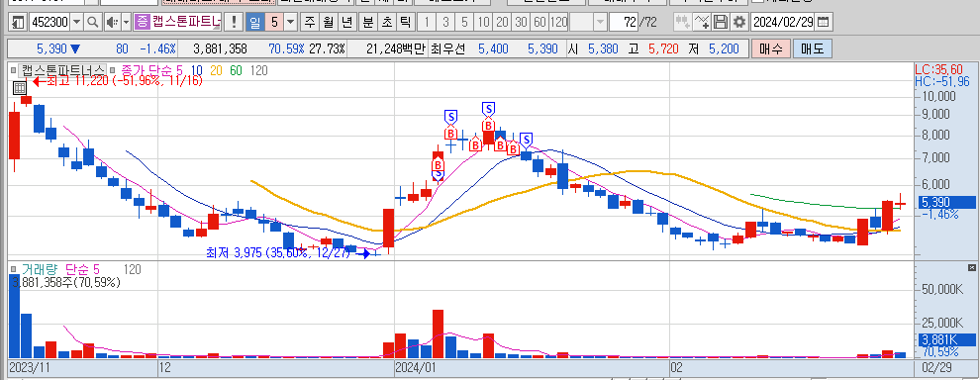Click the 2024/01 date axis label

click(415, 367)
